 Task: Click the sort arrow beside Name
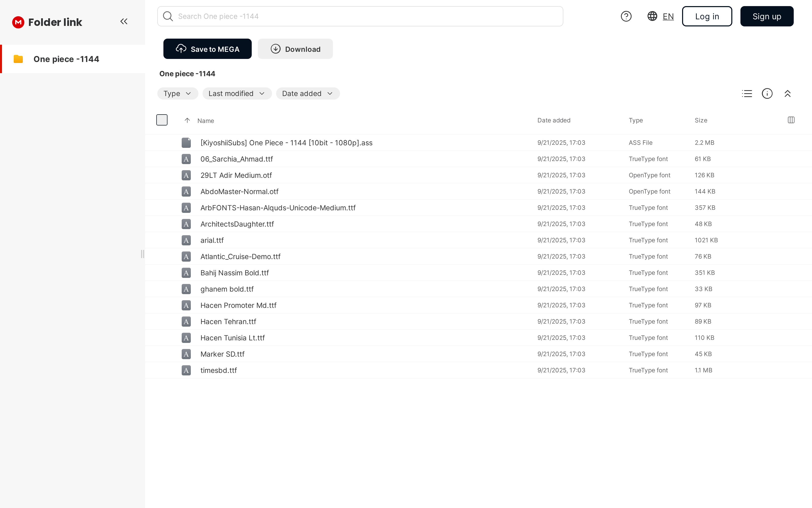click(187, 120)
